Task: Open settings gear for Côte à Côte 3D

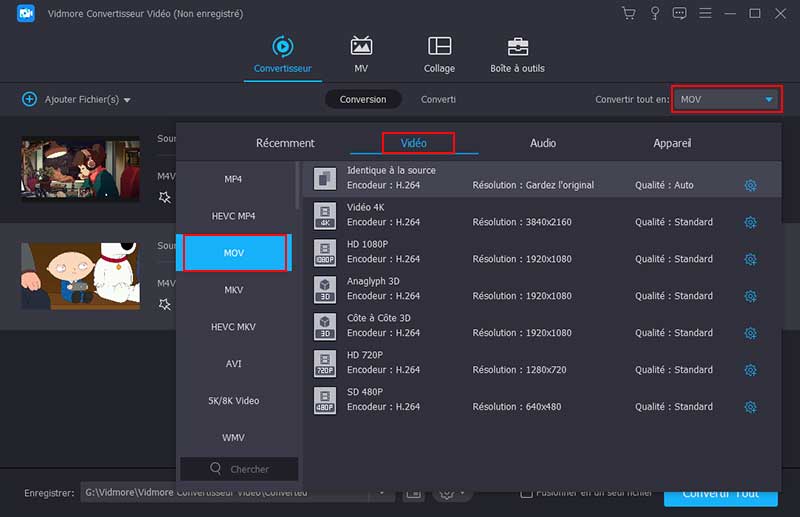Action: (x=750, y=333)
